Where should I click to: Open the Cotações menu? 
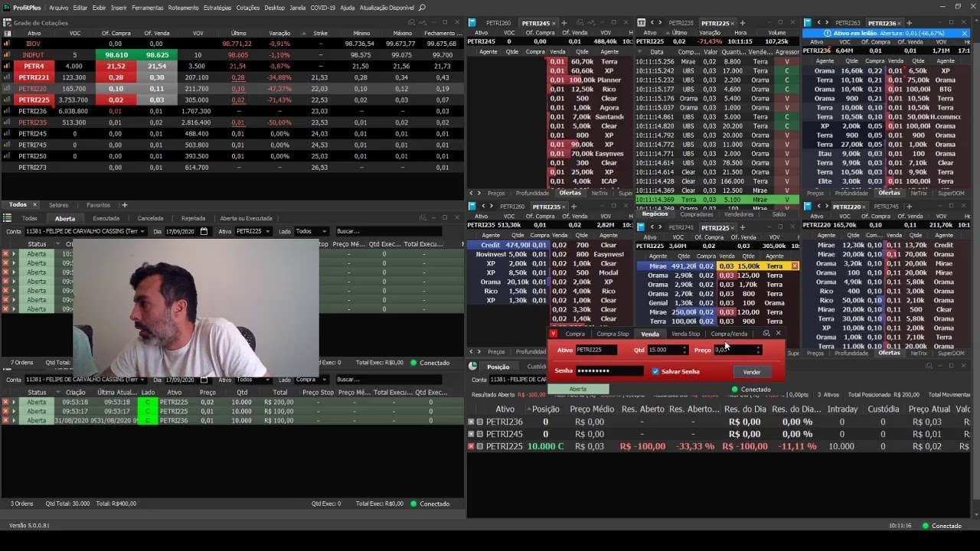point(248,8)
